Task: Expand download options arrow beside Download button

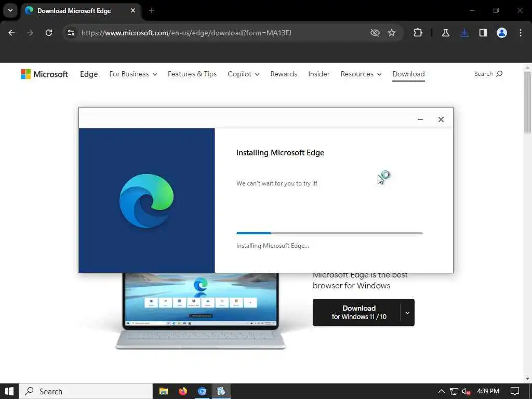Action: pos(407,312)
